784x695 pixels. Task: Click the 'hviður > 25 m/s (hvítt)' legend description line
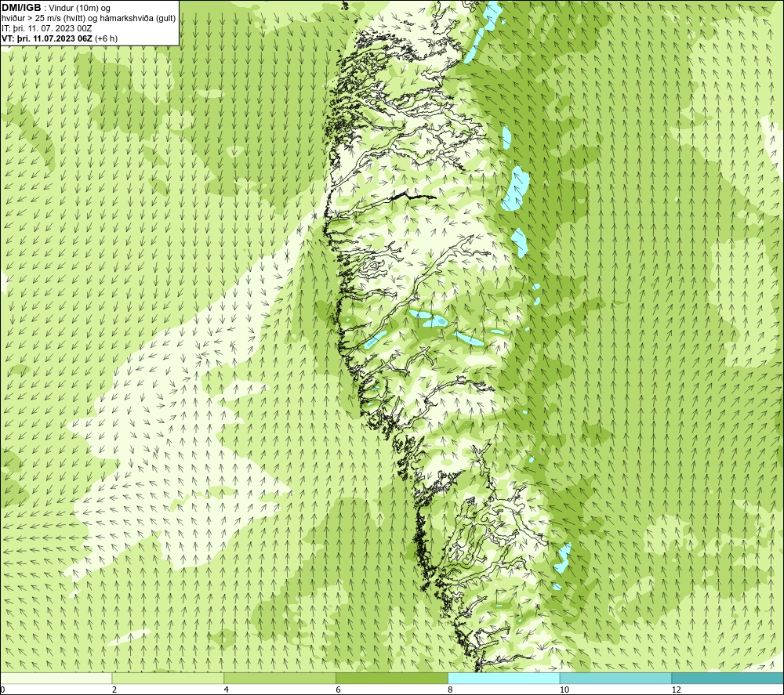click(89, 18)
